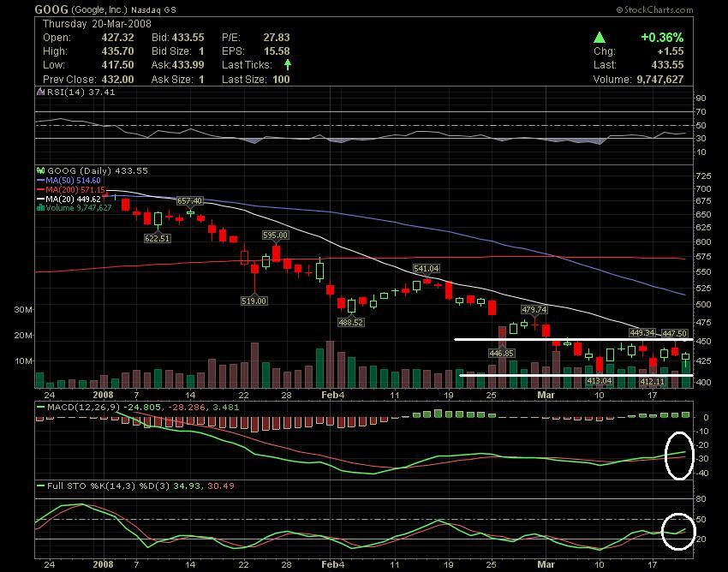Image resolution: width=728 pixels, height=572 pixels.
Task: Click the candlestick icon beside GOOG (Daily)
Action: click(40, 170)
